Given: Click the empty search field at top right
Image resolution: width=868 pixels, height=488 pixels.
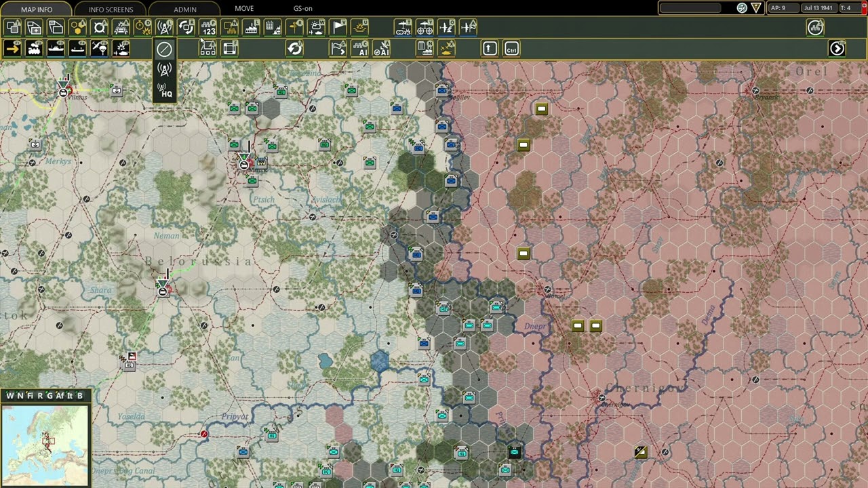Looking at the screenshot, I should (691, 8).
